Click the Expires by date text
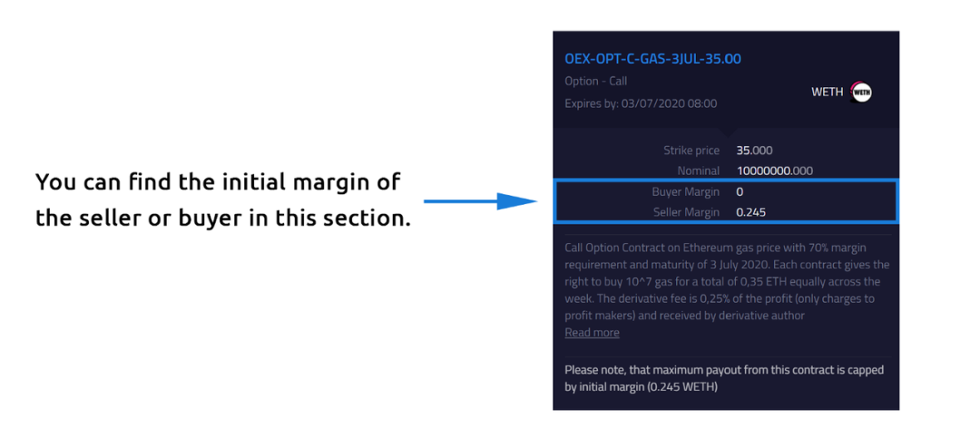The image size is (980, 448). coord(641,103)
